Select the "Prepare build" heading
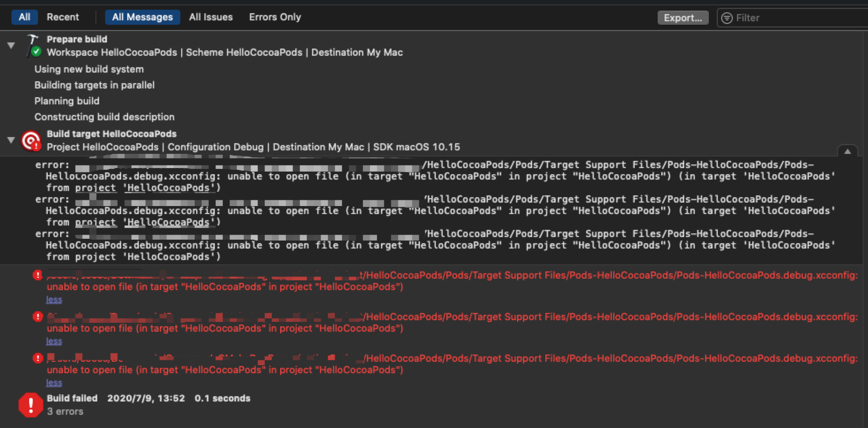 (x=77, y=39)
